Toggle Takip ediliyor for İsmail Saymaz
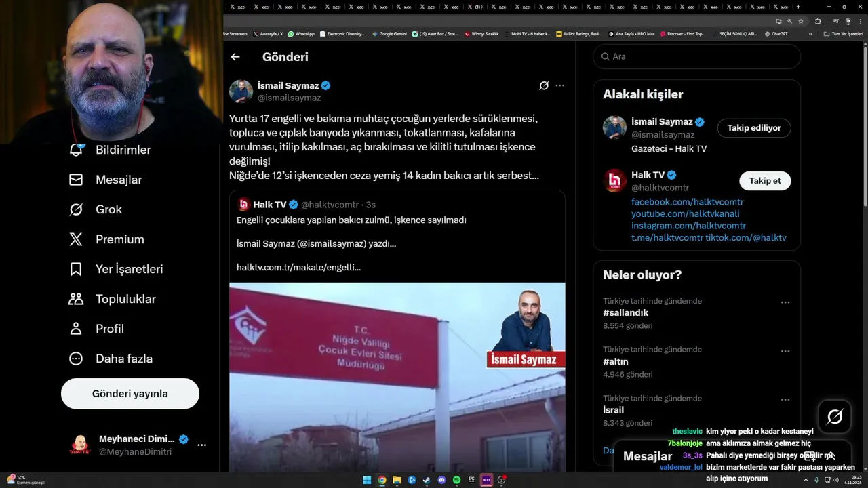Viewport: 868px width, 488px height. click(754, 128)
